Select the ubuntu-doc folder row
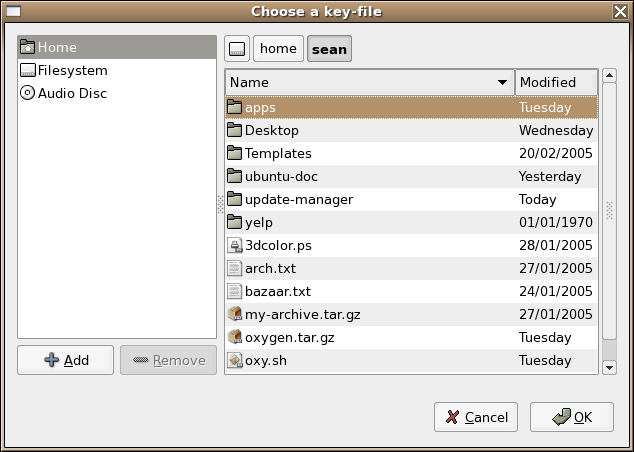Image resolution: width=634 pixels, height=452 pixels. pos(412,176)
